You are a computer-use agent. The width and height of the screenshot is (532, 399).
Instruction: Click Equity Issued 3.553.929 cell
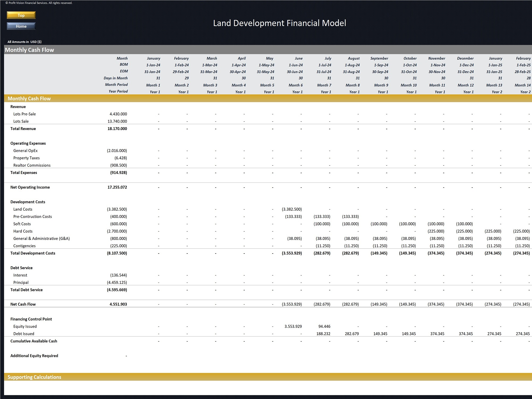293,326
